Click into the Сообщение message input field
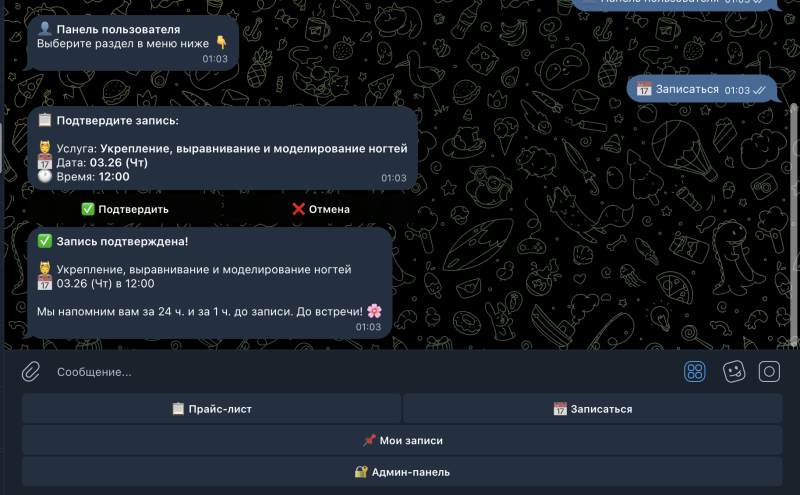800x495 pixels. [357, 372]
